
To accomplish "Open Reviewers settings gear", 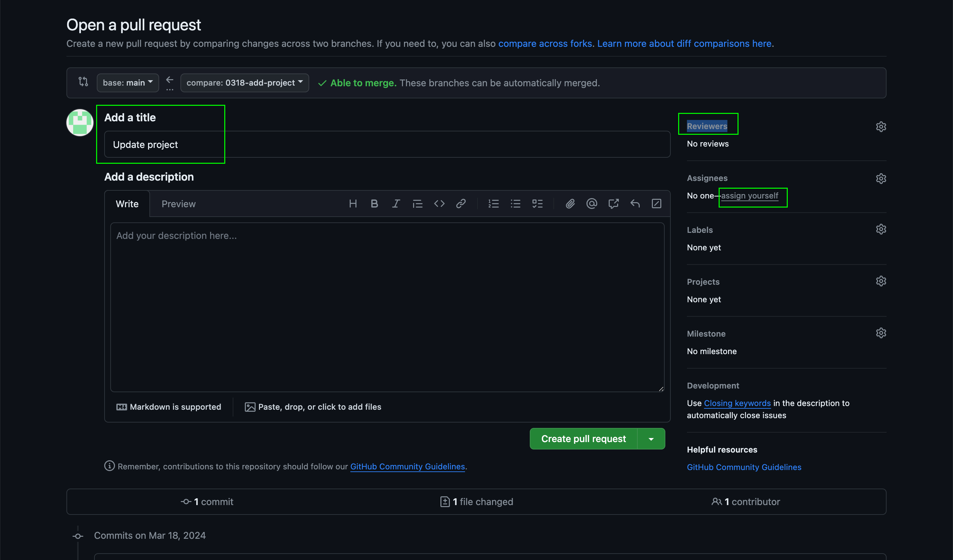I will tap(881, 127).
